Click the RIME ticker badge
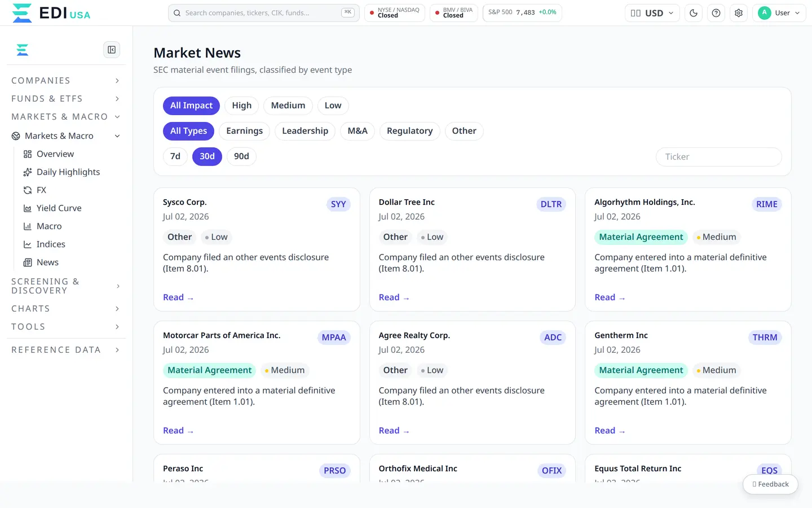The height and width of the screenshot is (508, 812). [767, 204]
